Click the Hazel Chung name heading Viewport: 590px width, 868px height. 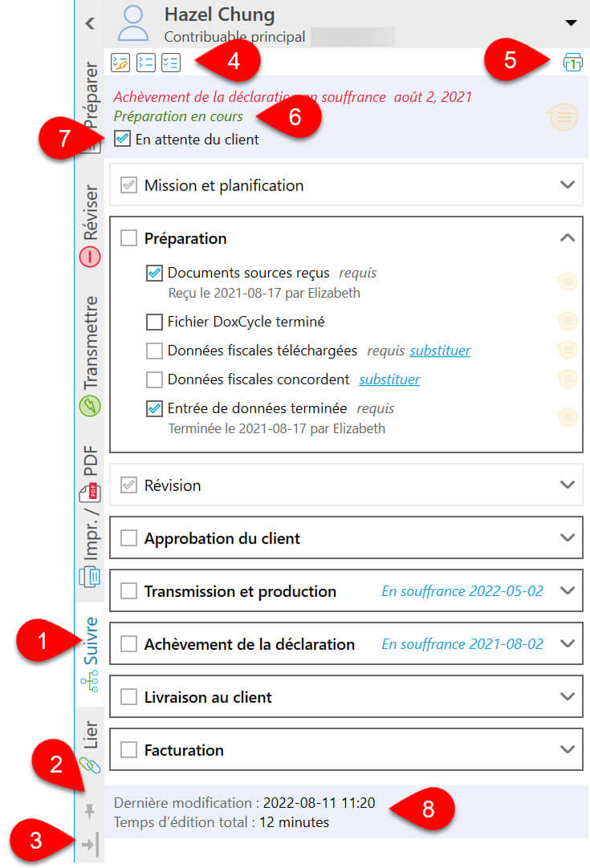[219, 14]
